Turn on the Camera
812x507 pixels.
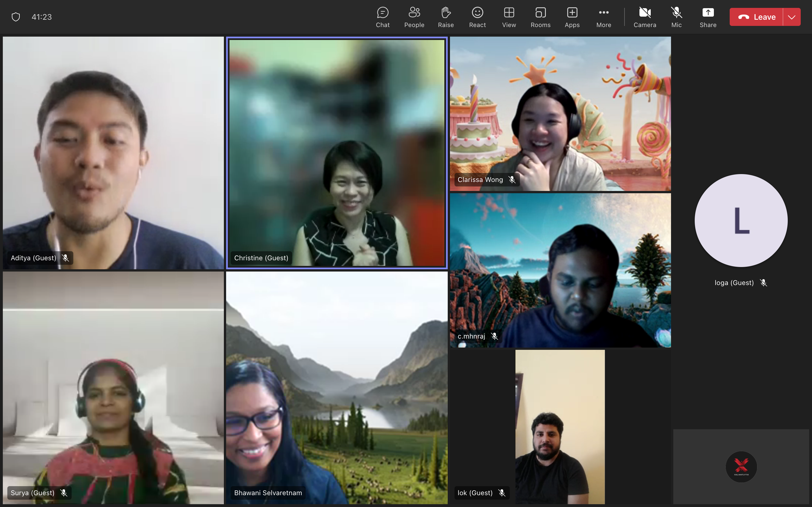click(x=645, y=17)
